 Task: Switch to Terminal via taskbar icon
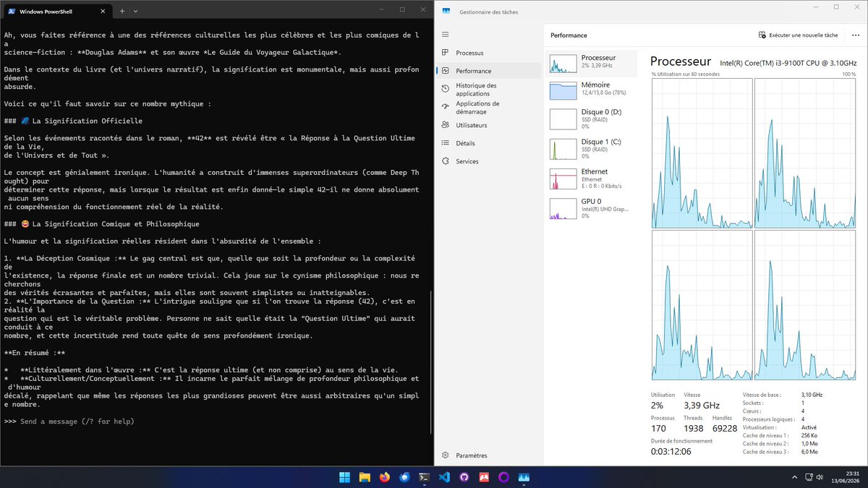425,477
